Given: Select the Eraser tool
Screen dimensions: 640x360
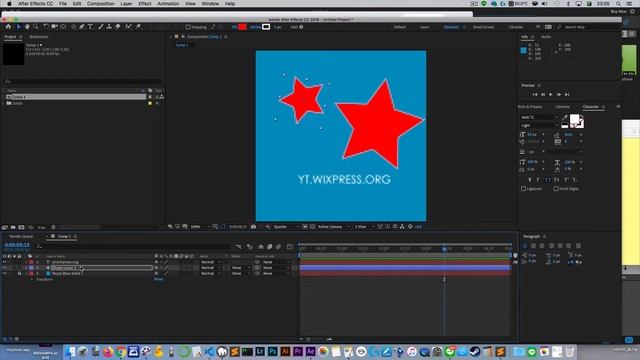Looking at the screenshot, I should tap(118, 27).
